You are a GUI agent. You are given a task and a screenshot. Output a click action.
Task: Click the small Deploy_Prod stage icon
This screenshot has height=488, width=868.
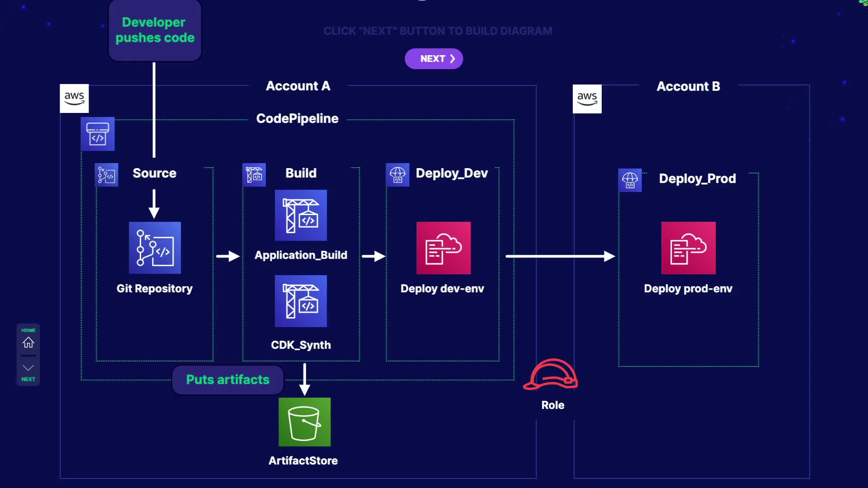point(630,180)
